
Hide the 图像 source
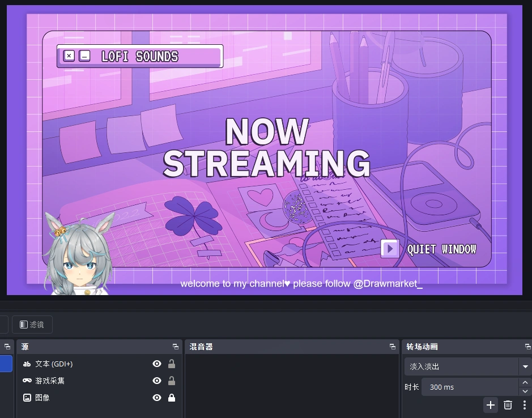tap(157, 398)
